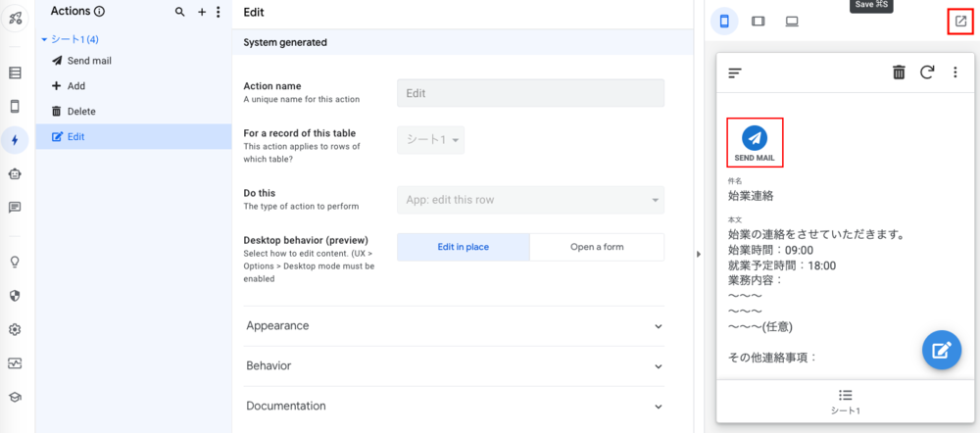The image size is (980, 433).
Task: Add a new action with plus icon
Action: point(202,12)
